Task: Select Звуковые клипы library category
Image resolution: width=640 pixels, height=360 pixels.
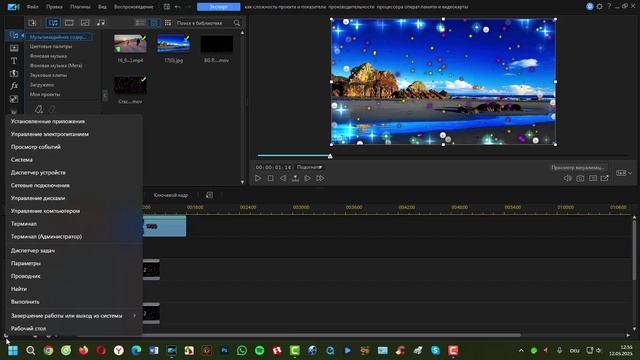Action: pos(48,75)
